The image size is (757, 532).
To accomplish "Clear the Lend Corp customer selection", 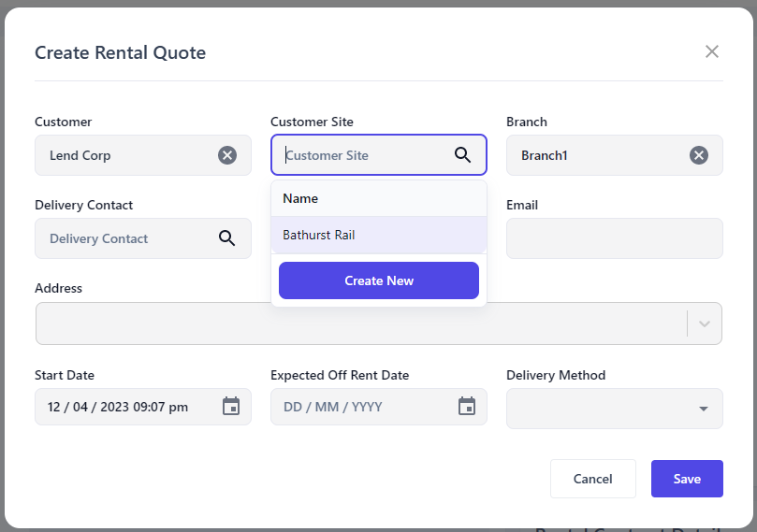I will [227, 155].
